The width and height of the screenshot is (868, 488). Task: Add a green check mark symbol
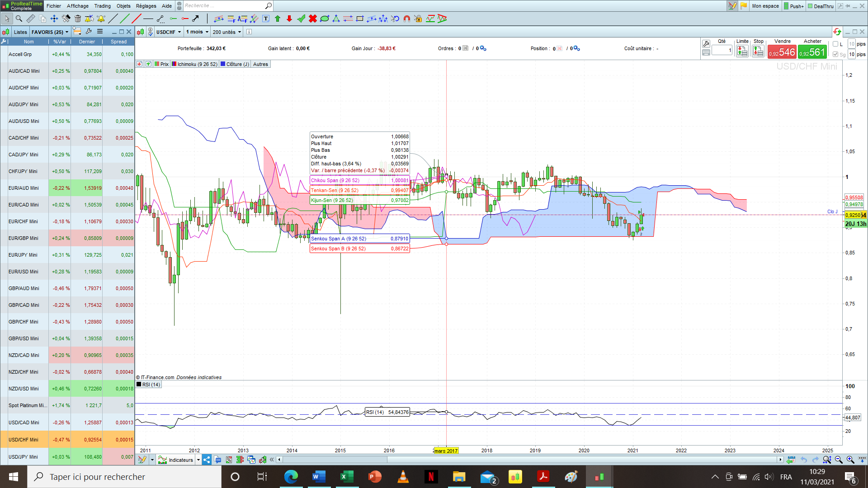click(x=301, y=19)
